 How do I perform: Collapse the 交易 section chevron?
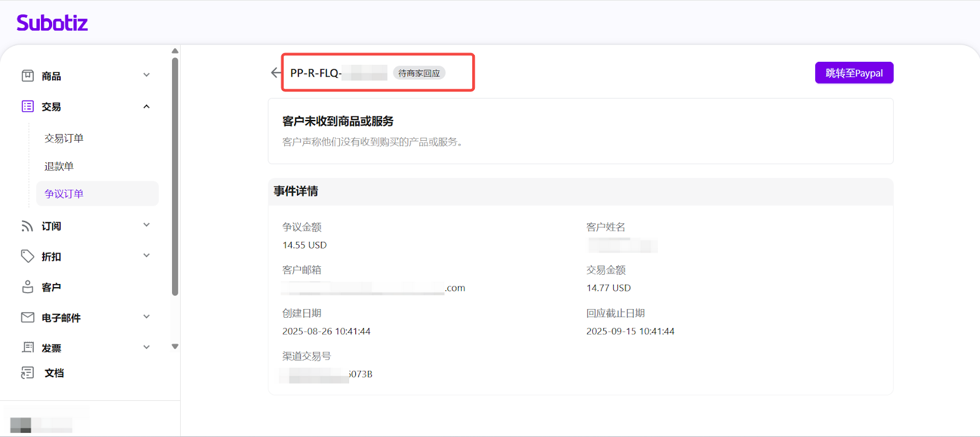[x=146, y=106]
